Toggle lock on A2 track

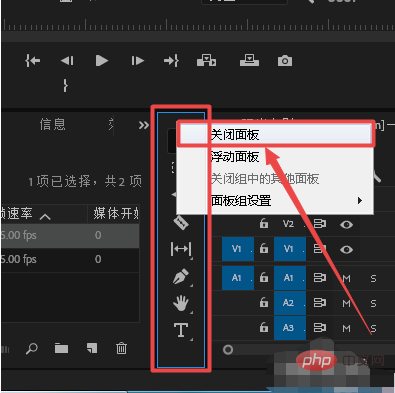pyautogui.click(x=264, y=302)
